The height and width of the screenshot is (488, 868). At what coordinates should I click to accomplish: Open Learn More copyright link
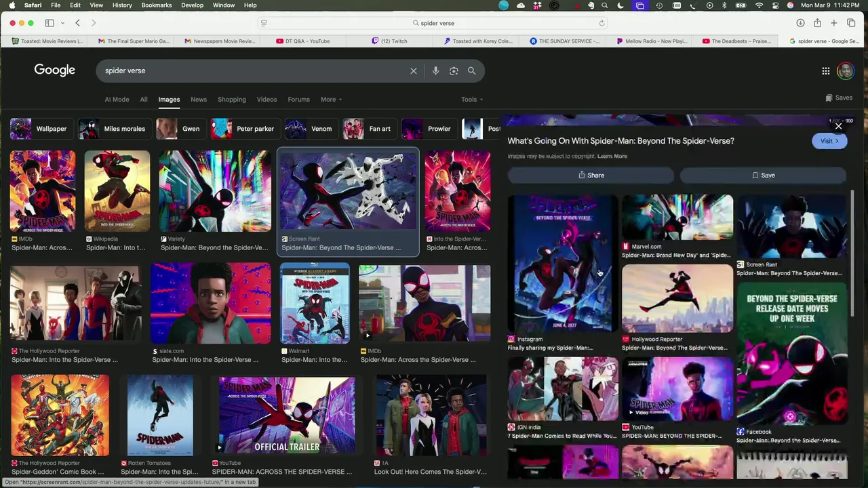click(x=612, y=157)
